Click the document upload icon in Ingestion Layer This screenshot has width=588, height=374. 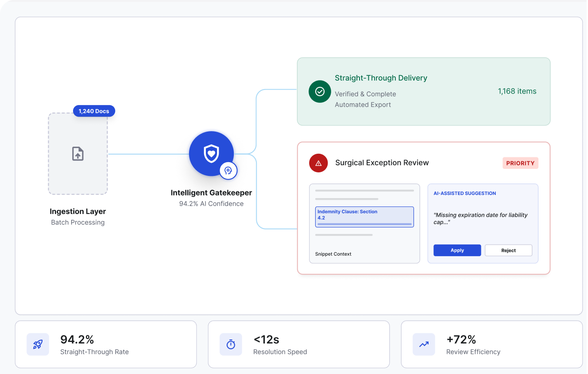tap(78, 154)
